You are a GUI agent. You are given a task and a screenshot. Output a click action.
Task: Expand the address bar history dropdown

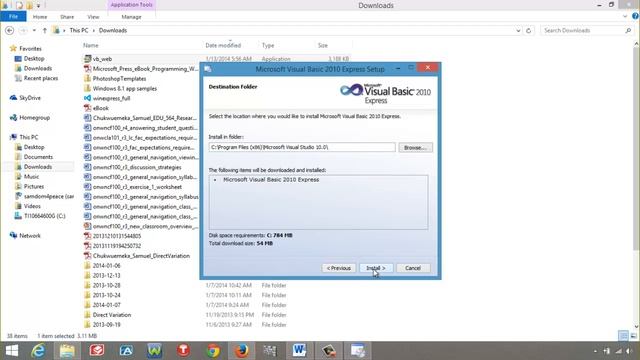pyautogui.click(x=518, y=31)
